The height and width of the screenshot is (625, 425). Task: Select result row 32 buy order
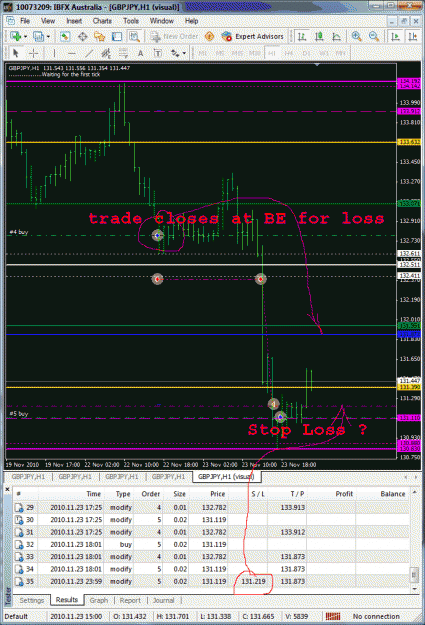(211, 544)
